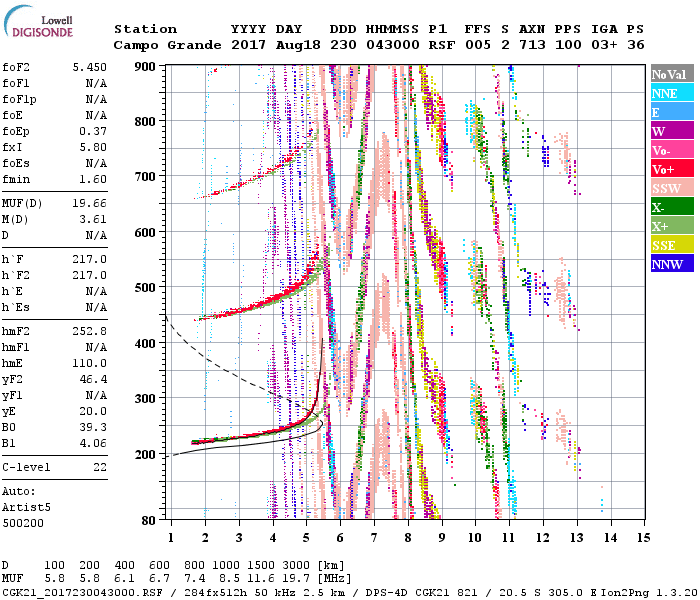Click the fmin value 1.60
The image size is (700, 600).
(x=93, y=179)
